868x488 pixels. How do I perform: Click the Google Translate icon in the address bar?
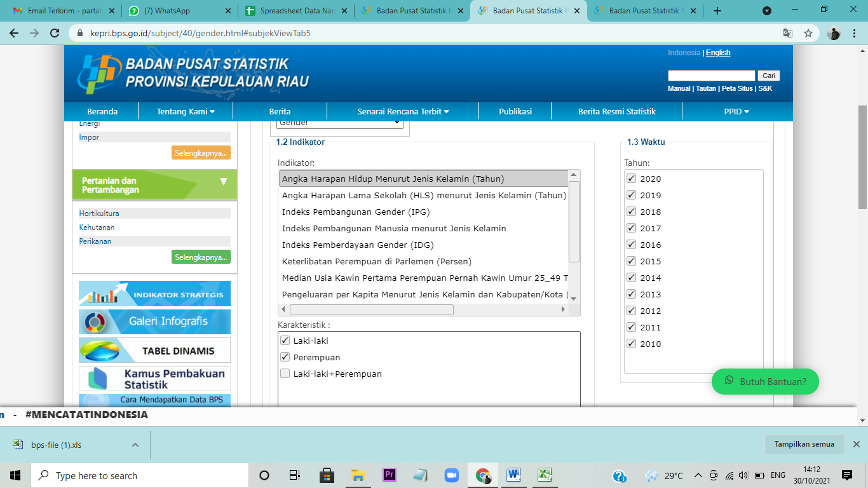pos(788,33)
